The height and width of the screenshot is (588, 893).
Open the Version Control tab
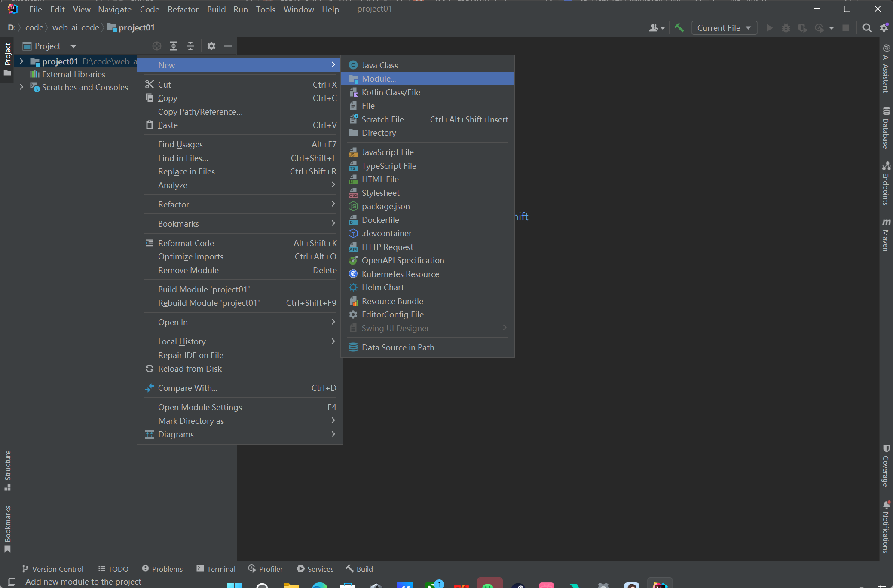(52, 569)
